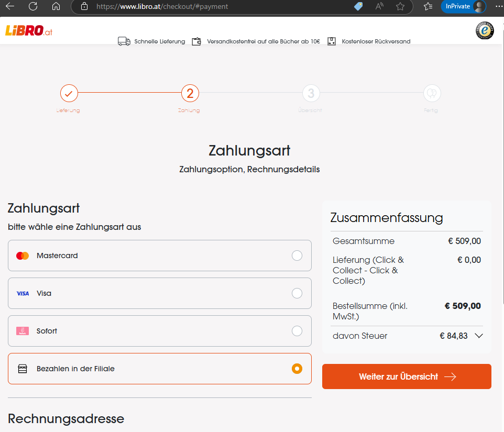Select Visa payment radio button
The height and width of the screenshot is (432, 504).
pyautogui.click(x=297, y=293)
